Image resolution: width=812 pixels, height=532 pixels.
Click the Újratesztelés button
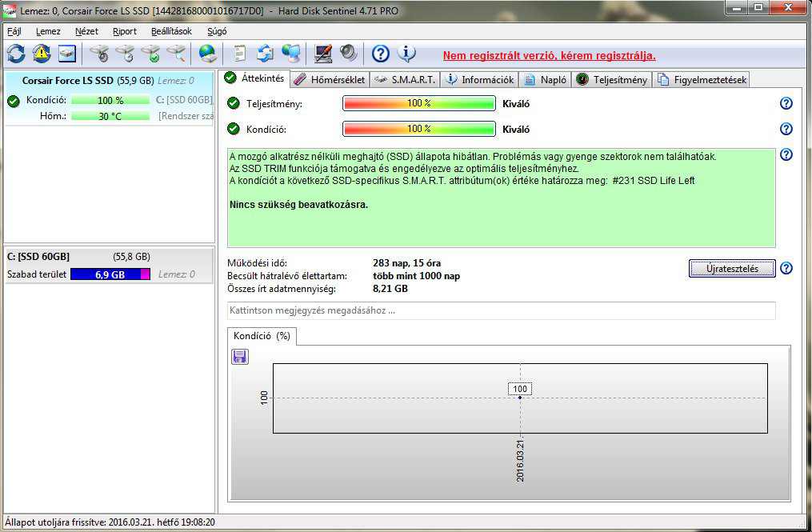(x=732, y=268)
